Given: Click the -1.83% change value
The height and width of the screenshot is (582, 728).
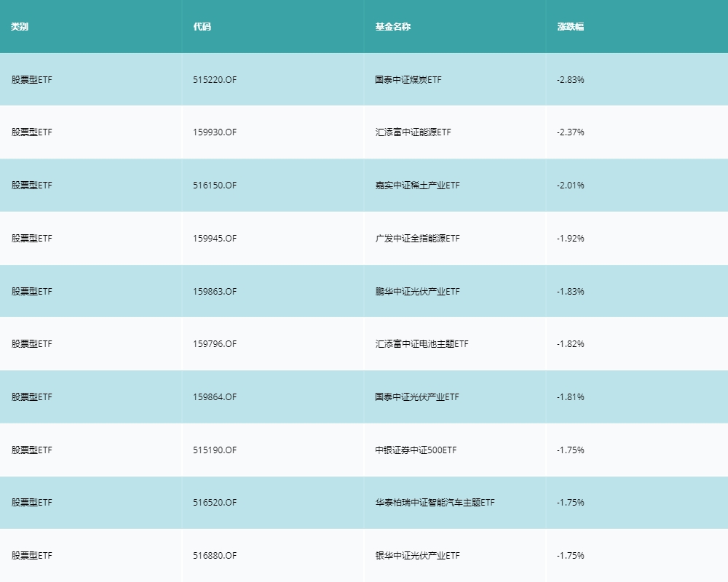Looking at the screenshot, I should click(571, 292).
